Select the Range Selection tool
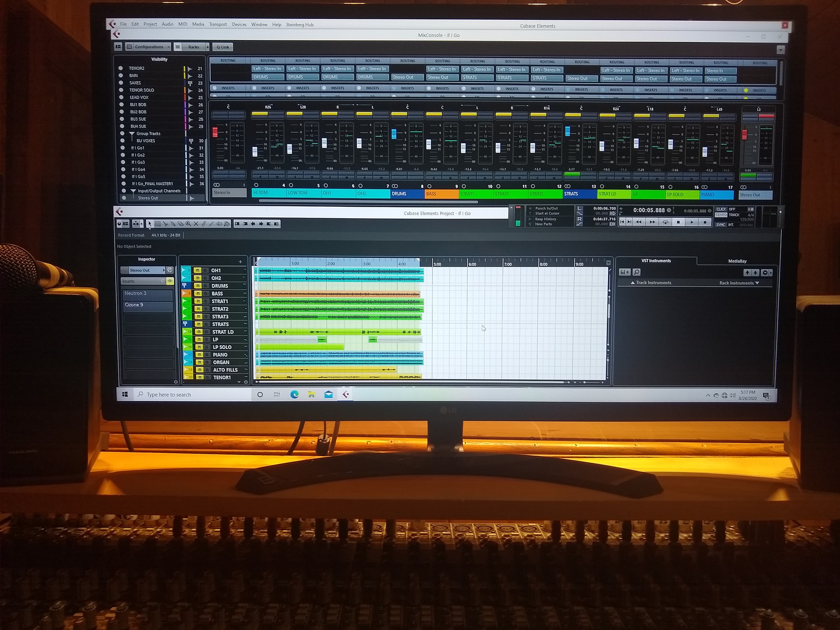The height and width of the screenshot is (630, 840). (157, 224)
